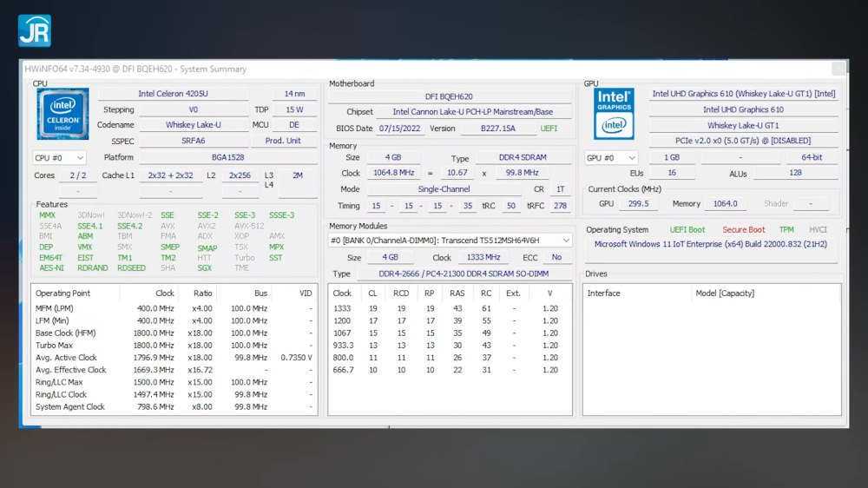Image resolution: width=868 pixels, height=488 pixels.
Task: Click the TDP 15 W value
Action: [294, 109]
